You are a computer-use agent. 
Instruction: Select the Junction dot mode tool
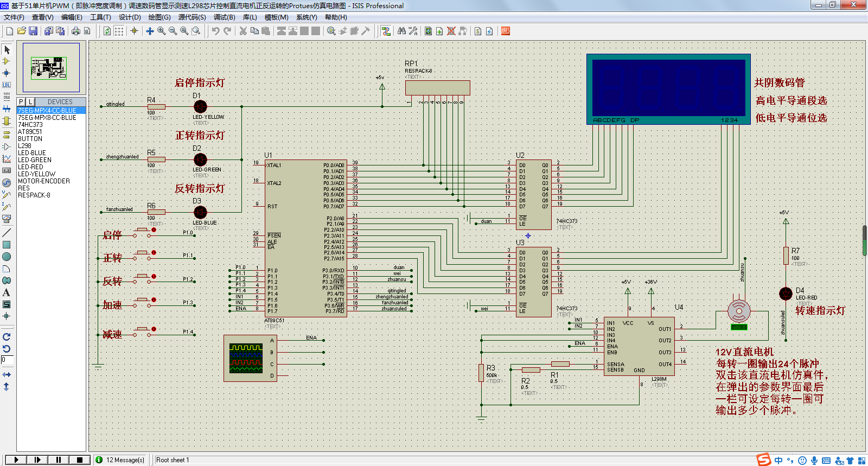tap(7, 73)
